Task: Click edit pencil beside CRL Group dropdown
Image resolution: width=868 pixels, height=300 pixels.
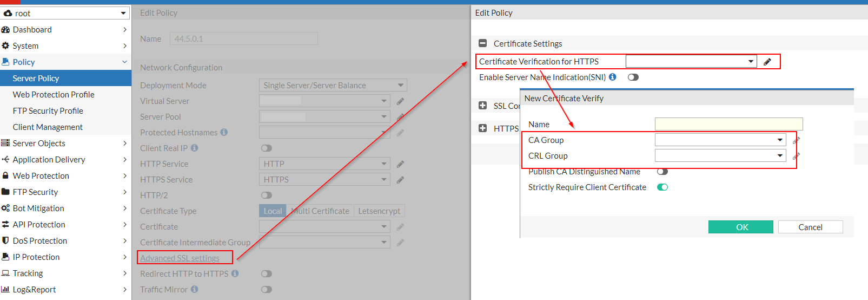Action: 796,156
